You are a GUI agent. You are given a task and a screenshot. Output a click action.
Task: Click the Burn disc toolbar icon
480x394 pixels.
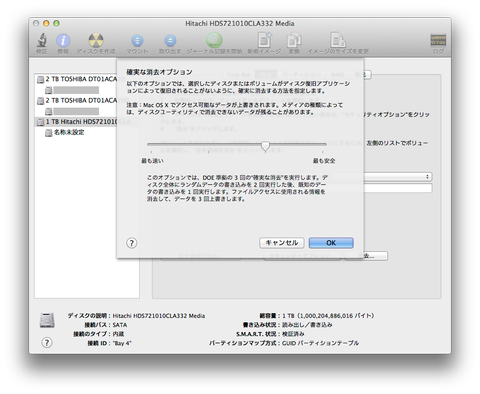point(96,41)
